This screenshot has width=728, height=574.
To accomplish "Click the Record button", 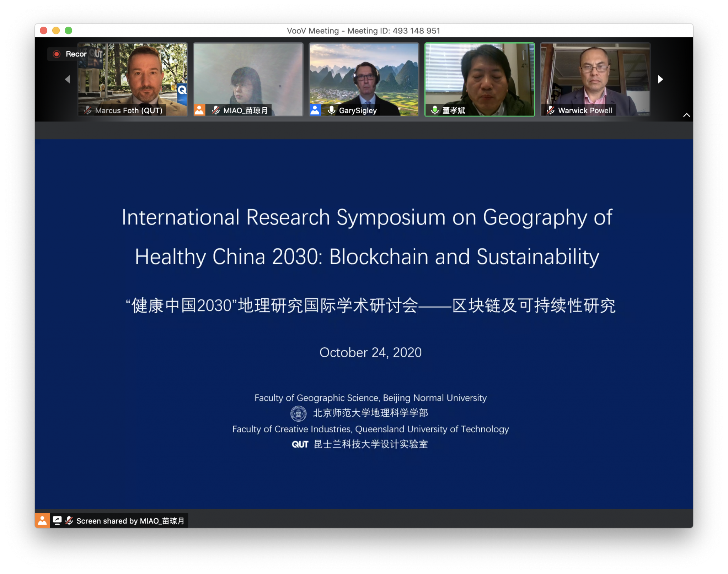I will click(70, 54).
